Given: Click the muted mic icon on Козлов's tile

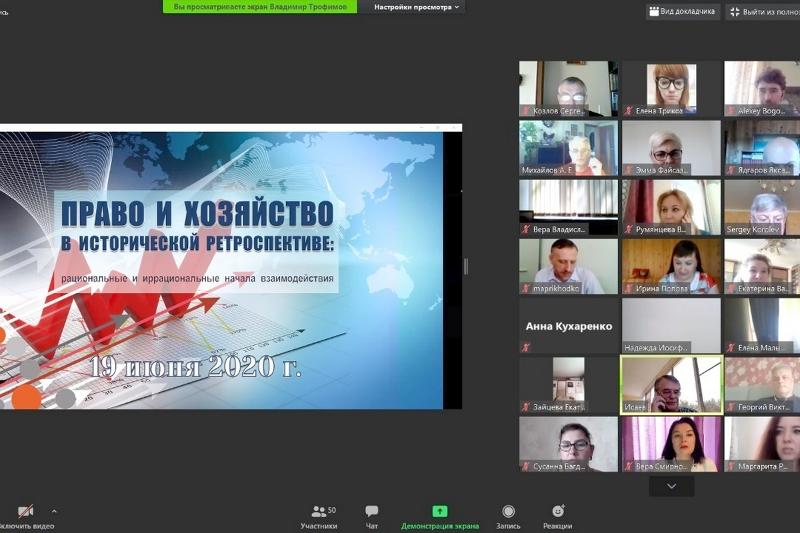Looking at the screenshot, I should tap(526, 110).
